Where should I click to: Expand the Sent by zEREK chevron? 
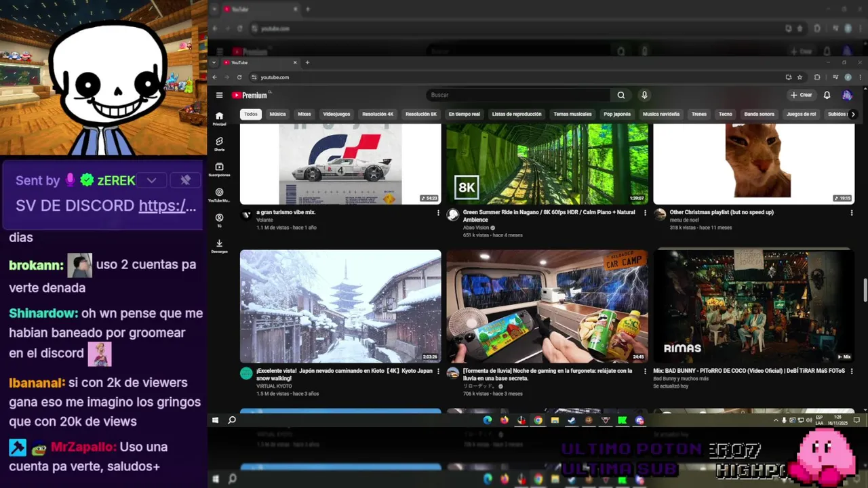point(152,180)
